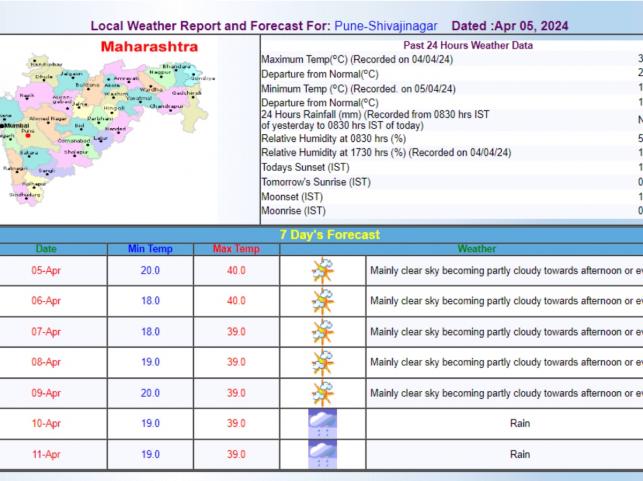Click the 08-Apr weather forecast icon
This screenshot has width=643, height=481.
322,362
